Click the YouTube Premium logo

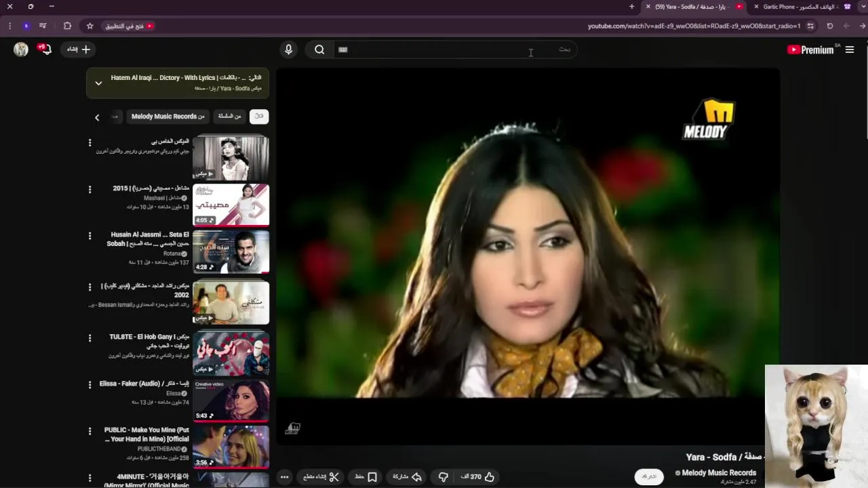(x=811, y=49)
